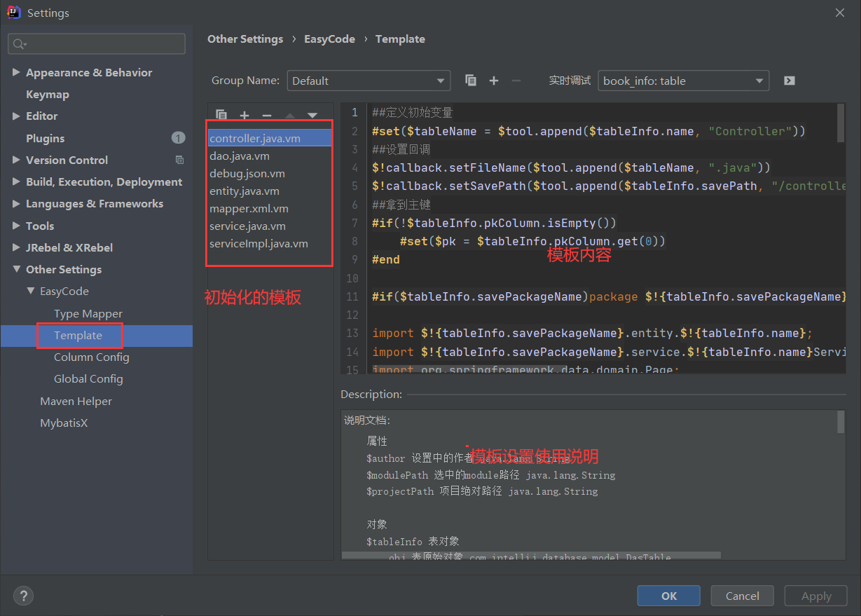Click the OK button
Image resolution: width=861 pixels, height=616 pixels.
[669, 596]
